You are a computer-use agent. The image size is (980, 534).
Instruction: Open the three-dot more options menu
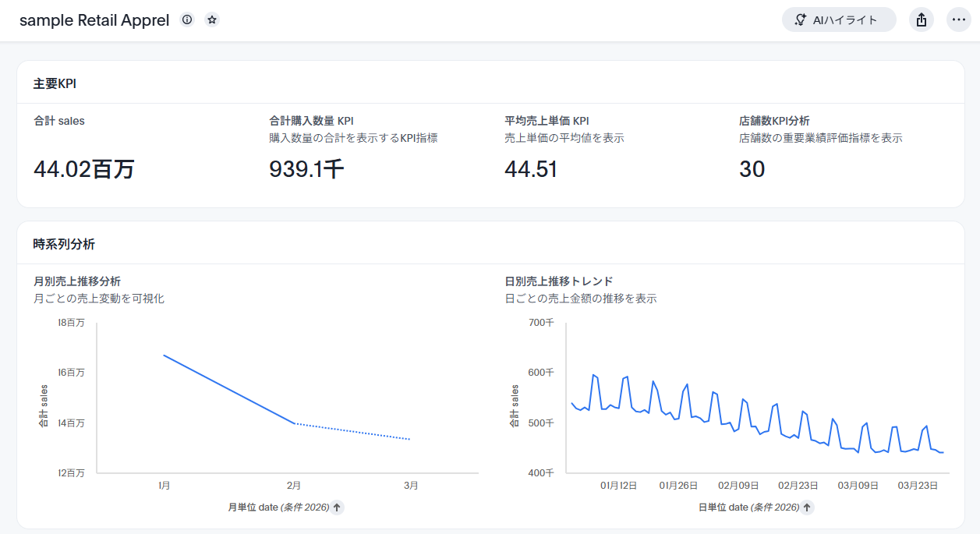click(958, 20)
